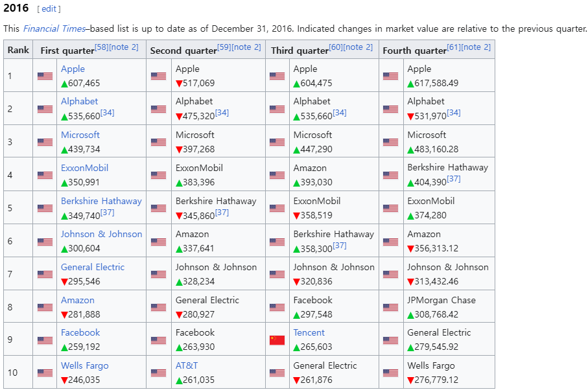Click the US flag beside First quarter Apple

pyautogui.click(x=45, y=76)
